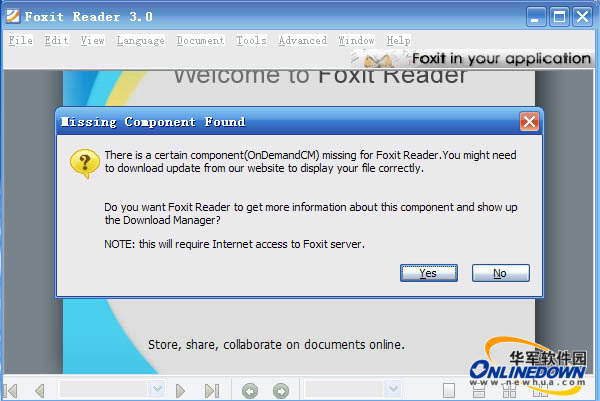Click the Yes button in the dialog
This screenshot has width=600, height=401.
click(429, 273)
